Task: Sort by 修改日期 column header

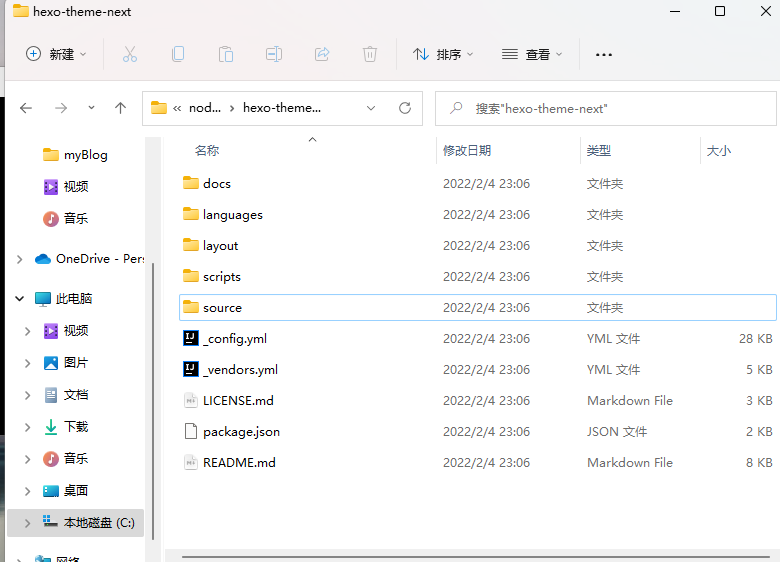Action: pyautogui.click(x=467, y=150)
